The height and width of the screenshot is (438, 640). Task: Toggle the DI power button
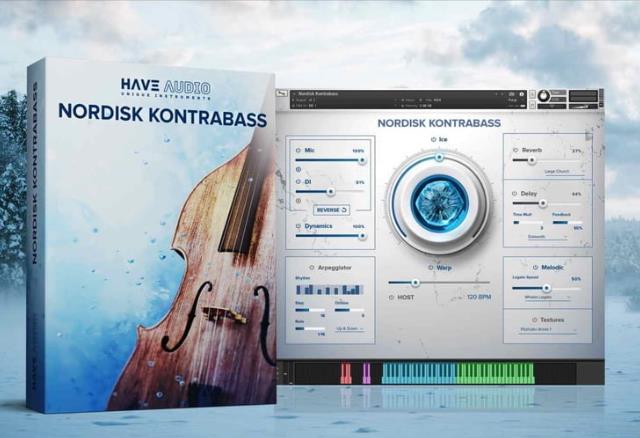click(x=298, y=182)
